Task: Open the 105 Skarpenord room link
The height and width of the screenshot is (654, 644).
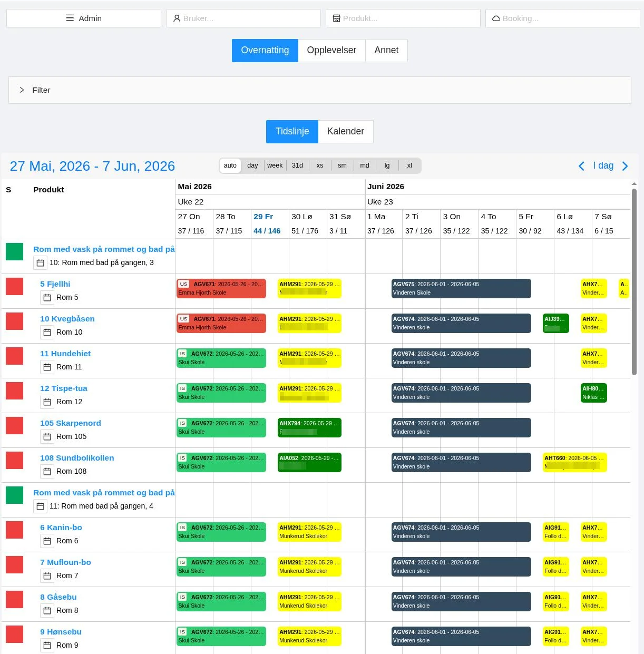Action: (x=71, y=423)
